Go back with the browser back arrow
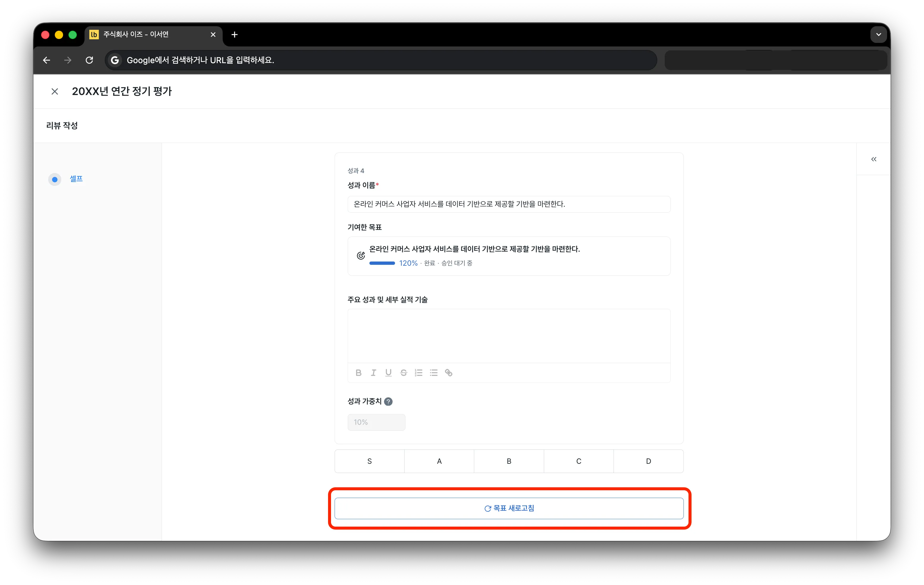 [x=46, y=60]
